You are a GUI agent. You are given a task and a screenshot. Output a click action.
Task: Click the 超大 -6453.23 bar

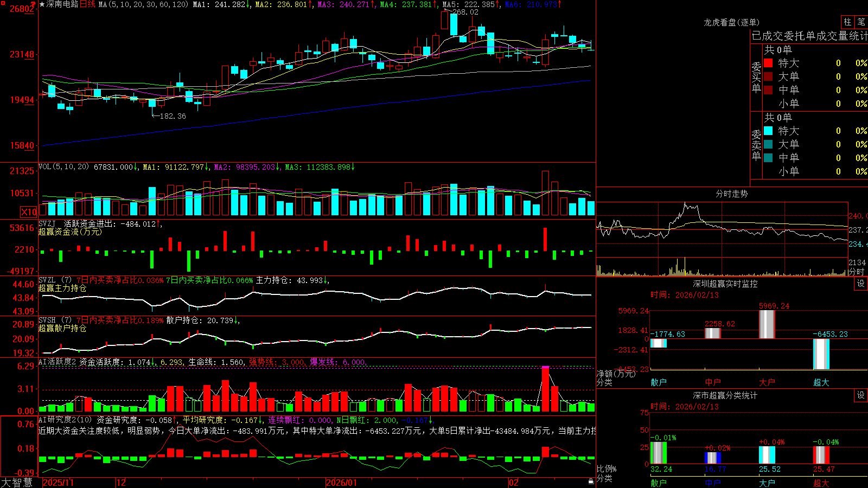point(821,354)
